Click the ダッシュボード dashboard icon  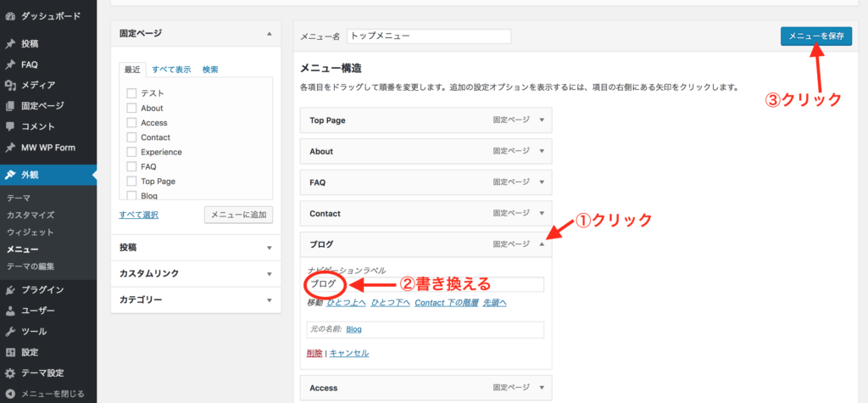pyautogui.click(x=10, y=15)
